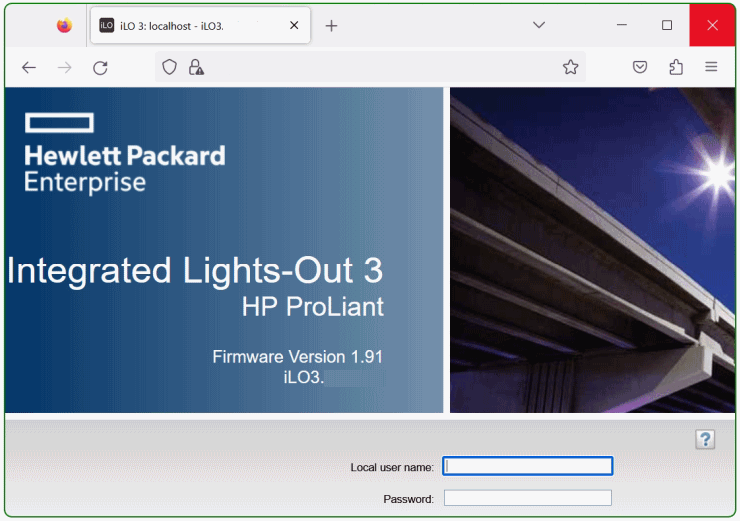Screen dimensions: 740x521
Task: Go forward with the arrow button
Action: 64,67
